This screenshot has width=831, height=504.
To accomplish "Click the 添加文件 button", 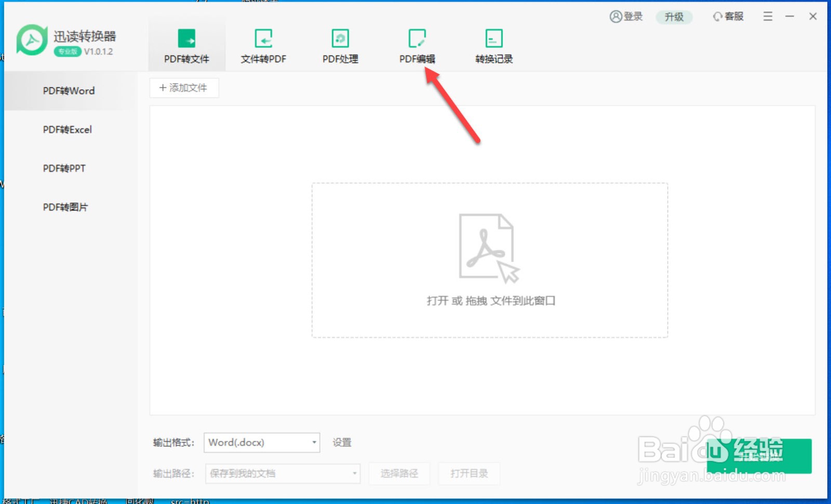I will [184, 88].
